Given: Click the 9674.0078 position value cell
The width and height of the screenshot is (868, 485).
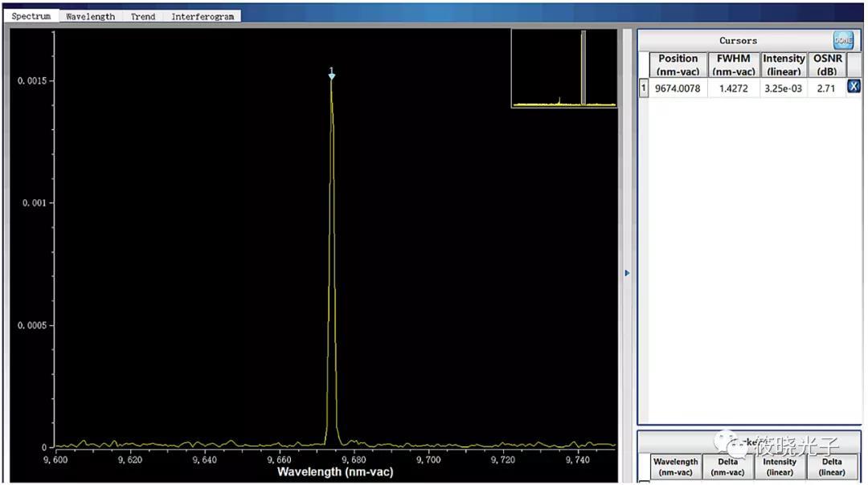Looking at the screenshot, I should click(678, 88).
